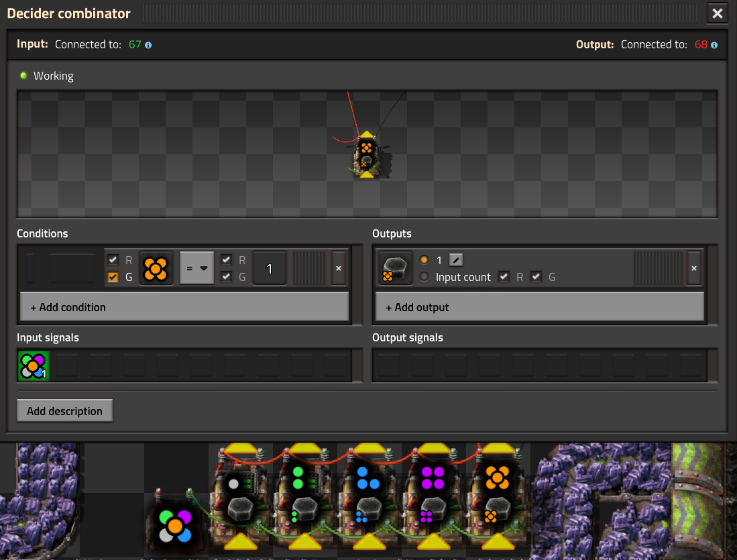This screenshot has height=560, width=737.
Task: Click the Working status text
Action: click(x=53, y=76)
